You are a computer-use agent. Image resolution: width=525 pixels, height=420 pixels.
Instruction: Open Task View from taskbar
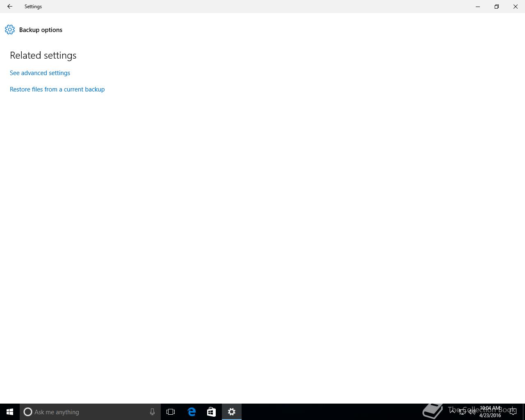coord(171,412)
